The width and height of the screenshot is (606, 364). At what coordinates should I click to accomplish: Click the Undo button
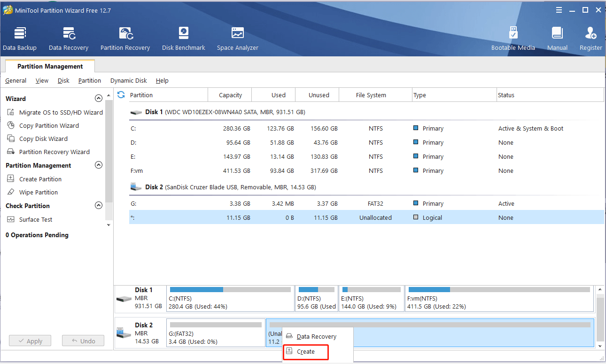(x=83, y=341)
